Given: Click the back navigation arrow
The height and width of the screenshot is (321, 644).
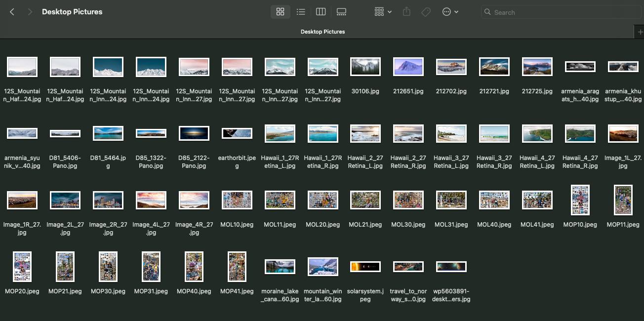Looking at the screenshot, I should [x=12, y=11].
